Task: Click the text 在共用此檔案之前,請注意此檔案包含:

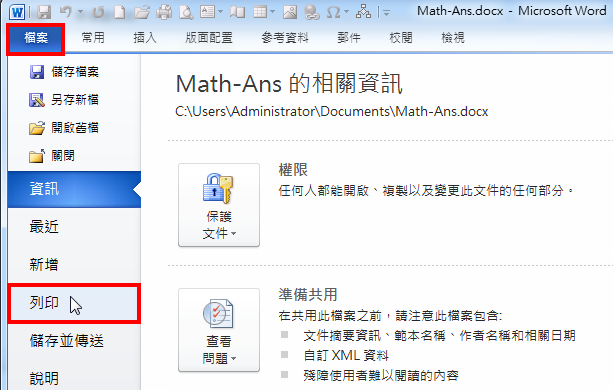Action: tap(390, 315)
